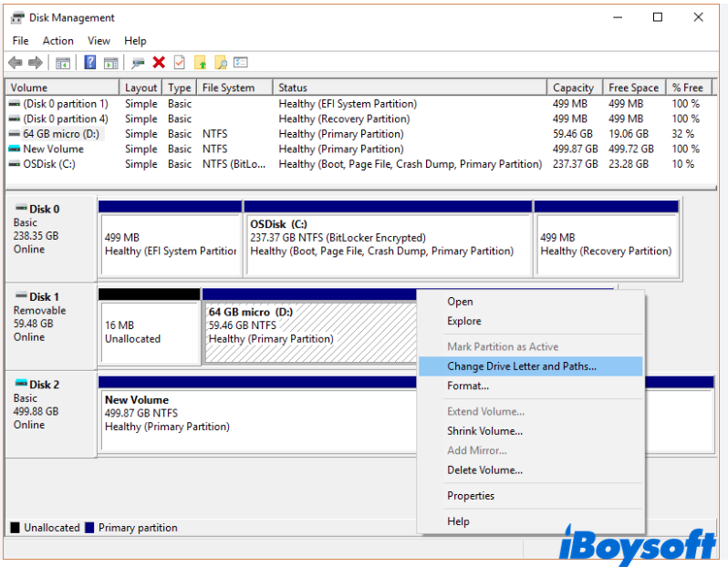Select Delete Volume in context menu
The image size is (728, 567).
484,470
